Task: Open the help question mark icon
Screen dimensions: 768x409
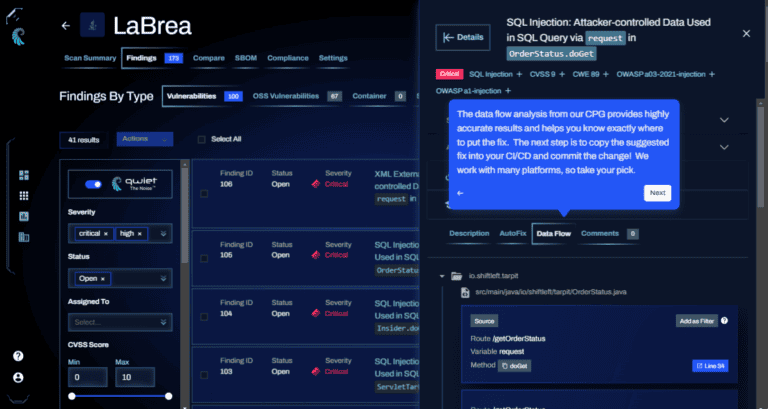Action: pyautogui.click(x=18, y=356)
